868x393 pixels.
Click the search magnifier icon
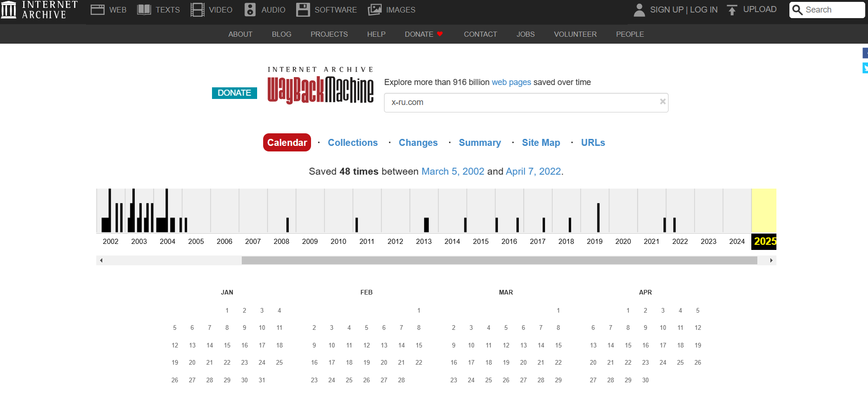pyautogui.click(x=797, y=10)
